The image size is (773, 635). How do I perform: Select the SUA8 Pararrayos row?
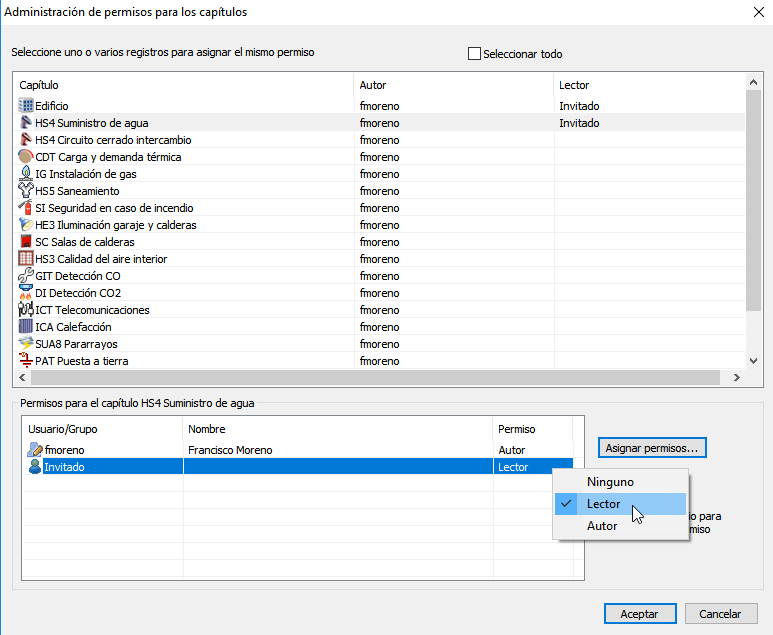coord(380,344)
